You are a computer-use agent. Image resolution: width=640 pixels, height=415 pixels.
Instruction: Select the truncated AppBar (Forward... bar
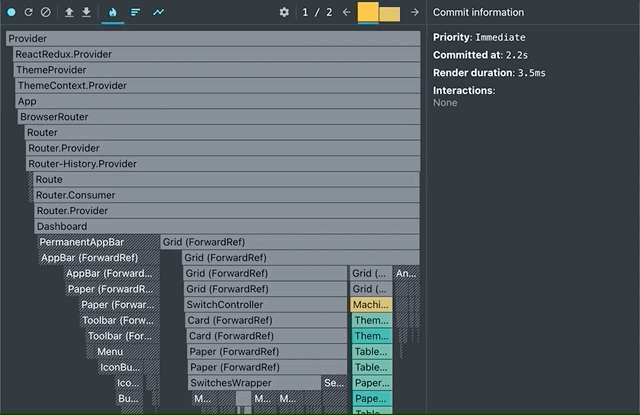112,273
